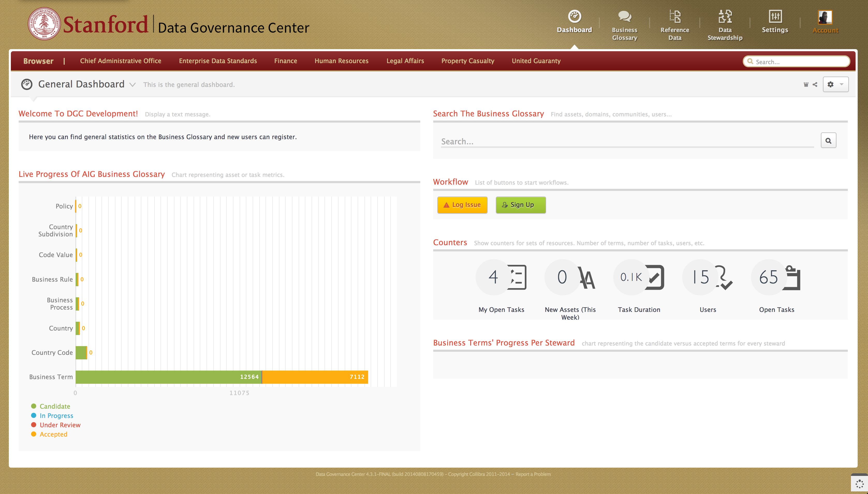Open the Property Casualty menu item
Image resolution: width=868 pixels, height=494 pixels.
point(467,61)
